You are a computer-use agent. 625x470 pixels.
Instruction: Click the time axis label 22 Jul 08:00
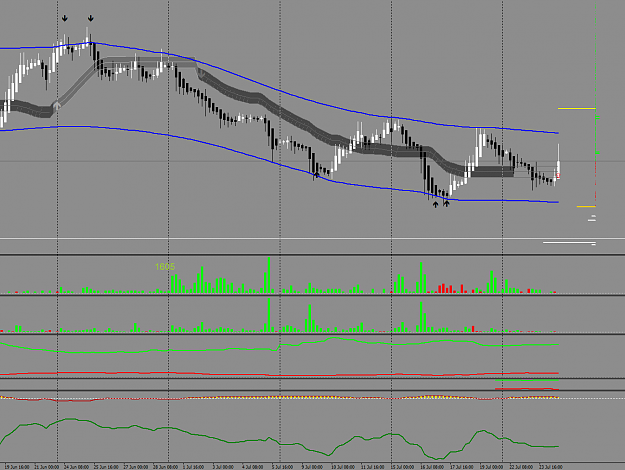tap(521, 467)
